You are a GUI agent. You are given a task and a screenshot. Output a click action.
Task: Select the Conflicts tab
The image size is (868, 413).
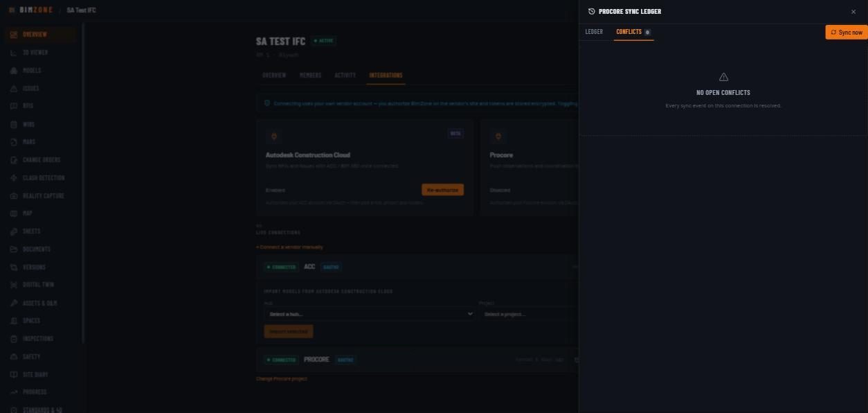tap(633, 32)
